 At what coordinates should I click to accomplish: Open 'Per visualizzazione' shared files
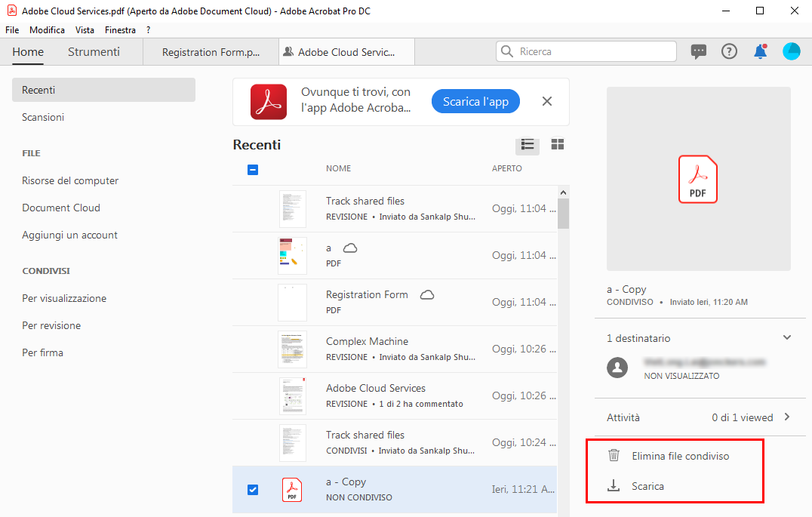point(64,298)
